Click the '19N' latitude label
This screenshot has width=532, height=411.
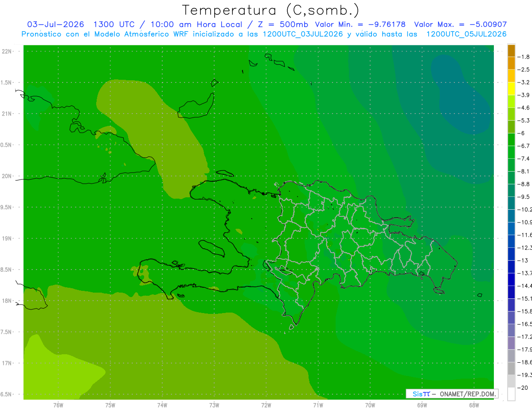(8, 239)
